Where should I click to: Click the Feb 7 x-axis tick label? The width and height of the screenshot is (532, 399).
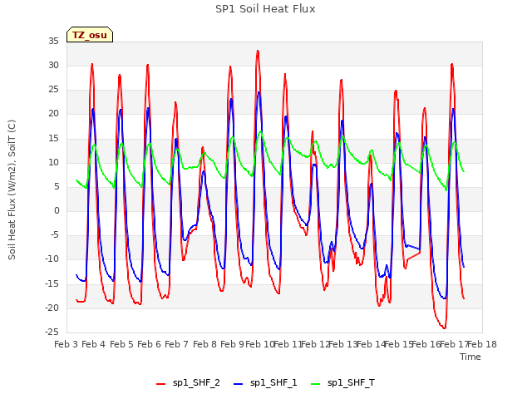coord(176,344)
